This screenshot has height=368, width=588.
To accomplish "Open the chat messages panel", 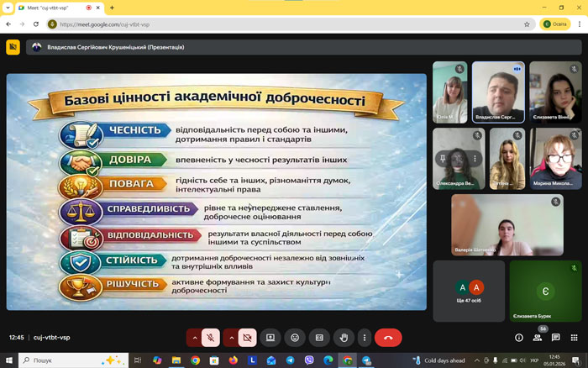I will pos(555,338).
